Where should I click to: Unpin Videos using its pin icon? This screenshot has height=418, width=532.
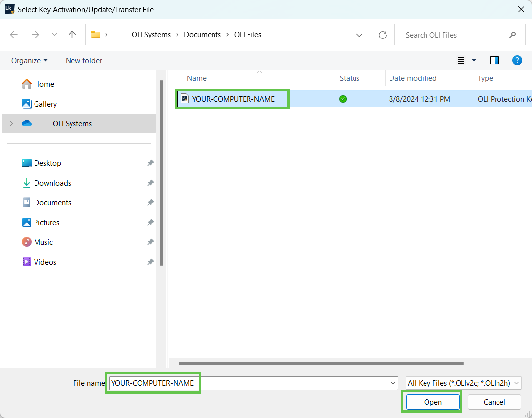(150, 262)
